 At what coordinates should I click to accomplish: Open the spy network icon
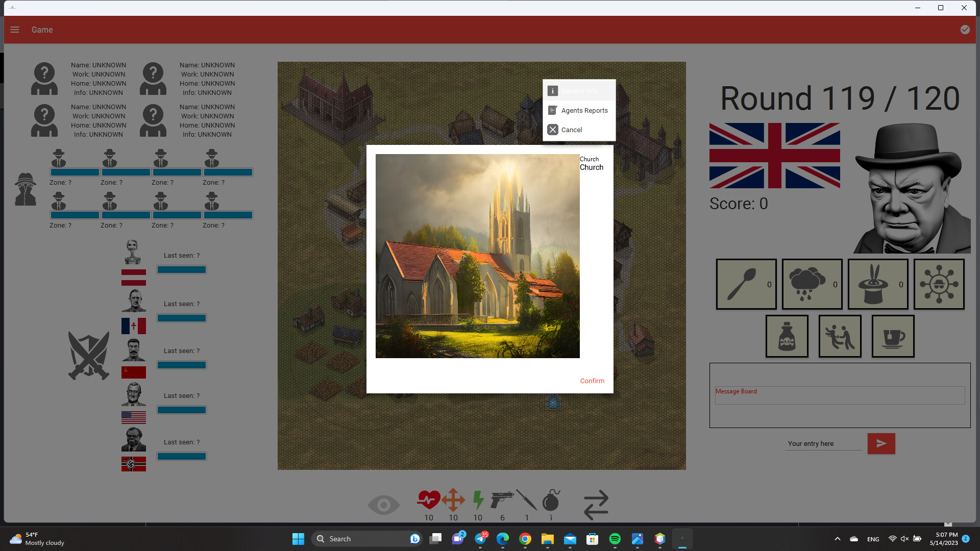pyautogui.click(x=939, y=284)
